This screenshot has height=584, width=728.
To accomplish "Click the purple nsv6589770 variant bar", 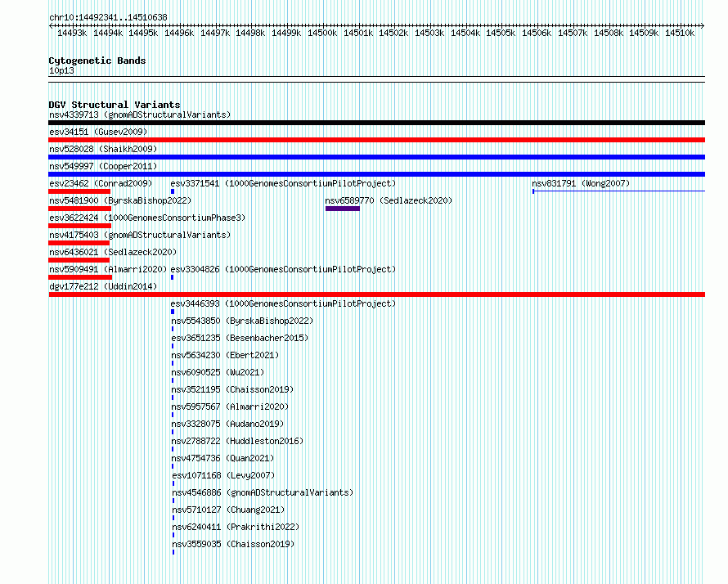I will point(343,209).
